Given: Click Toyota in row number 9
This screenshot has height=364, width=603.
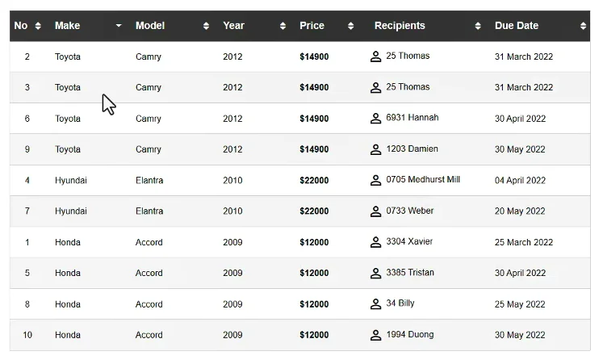Looking at the screenshot, I should tap(68, 149).
